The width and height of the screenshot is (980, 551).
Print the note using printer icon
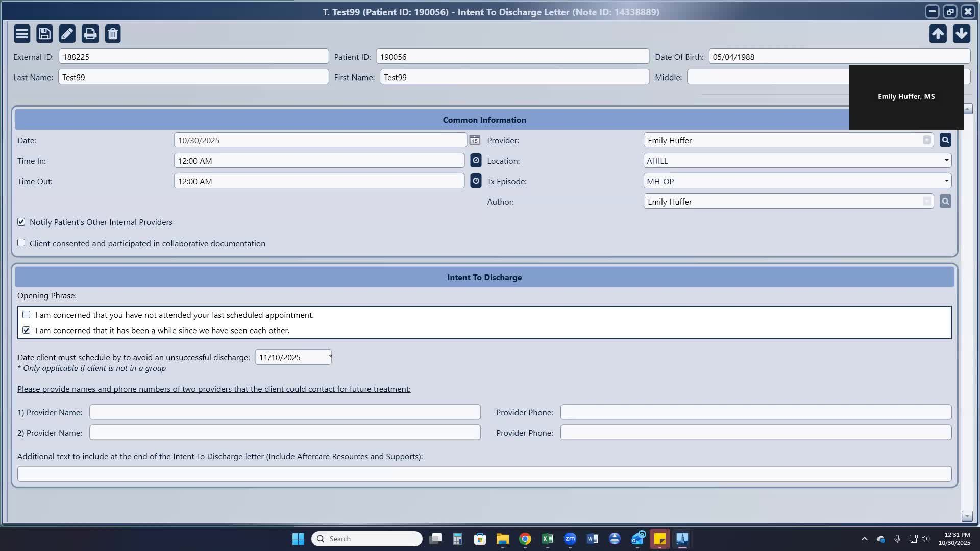pos(90,34)
